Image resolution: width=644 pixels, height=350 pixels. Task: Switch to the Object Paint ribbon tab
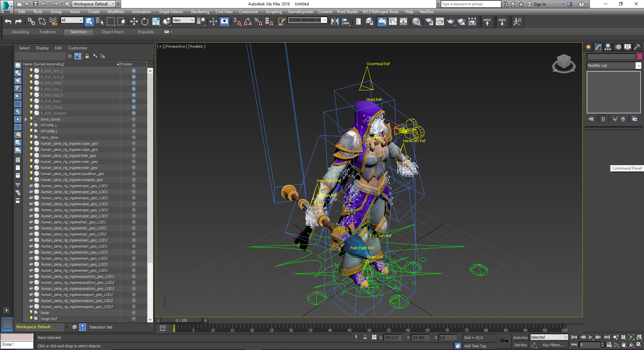pyautogui.click(x=112, y=32)
